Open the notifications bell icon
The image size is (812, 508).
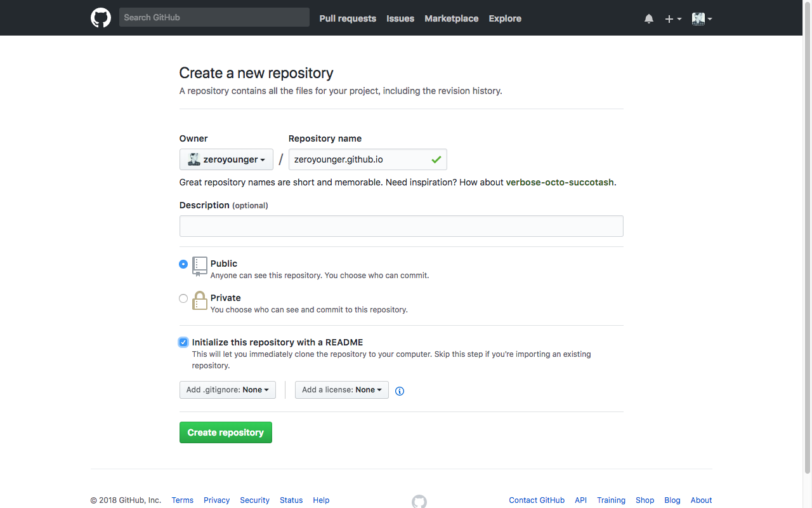(x=649, y=18)
